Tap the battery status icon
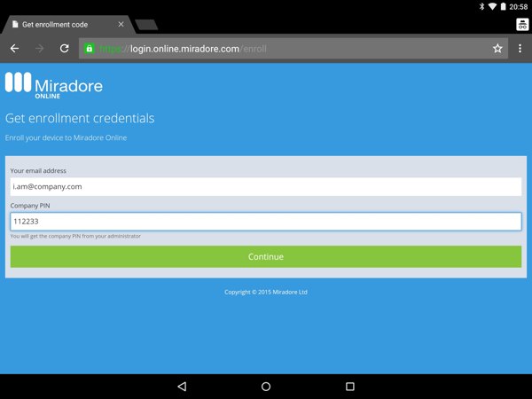The image size is (532, 399). [x=503, y=6]
